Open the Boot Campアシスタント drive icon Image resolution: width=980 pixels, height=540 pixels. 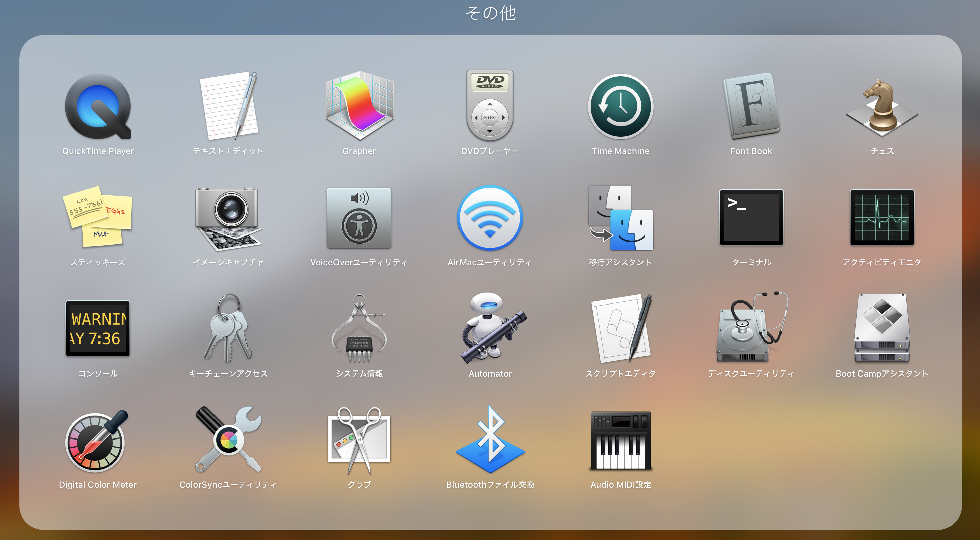click(x=882, y=328)
